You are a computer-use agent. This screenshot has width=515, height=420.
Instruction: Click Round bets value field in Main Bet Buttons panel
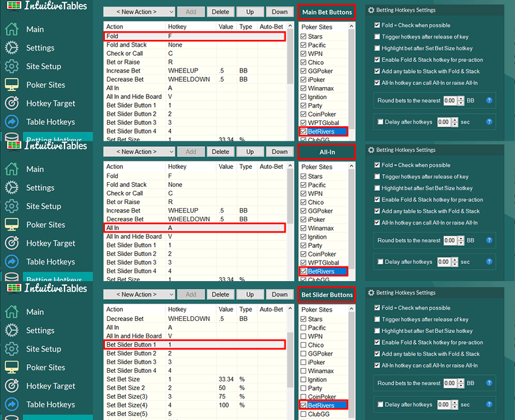451,100
